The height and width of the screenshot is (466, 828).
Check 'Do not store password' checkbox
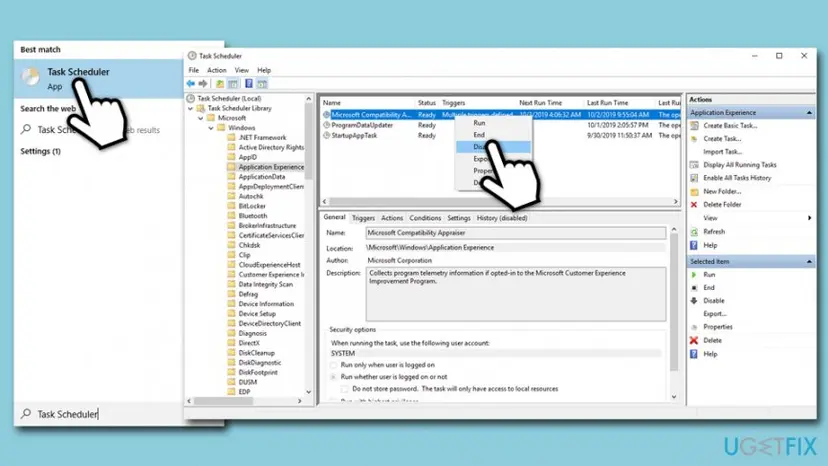click(x=344, y=389)
